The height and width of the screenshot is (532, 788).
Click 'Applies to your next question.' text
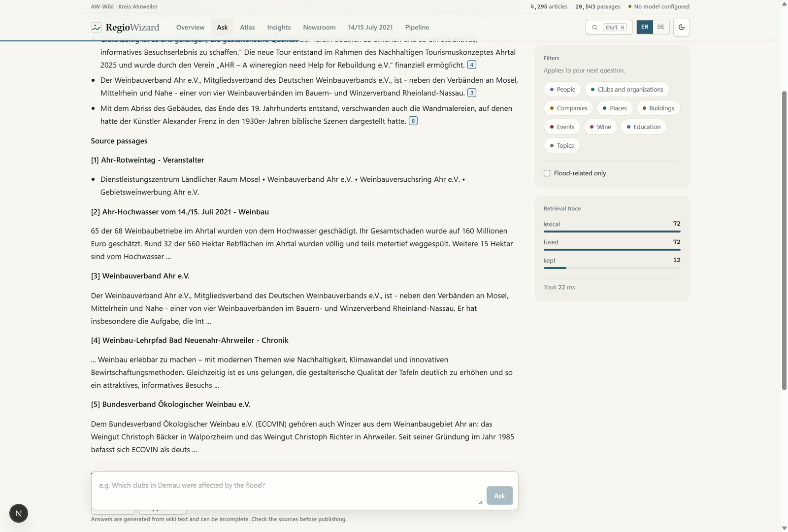[x=584, y=70]
